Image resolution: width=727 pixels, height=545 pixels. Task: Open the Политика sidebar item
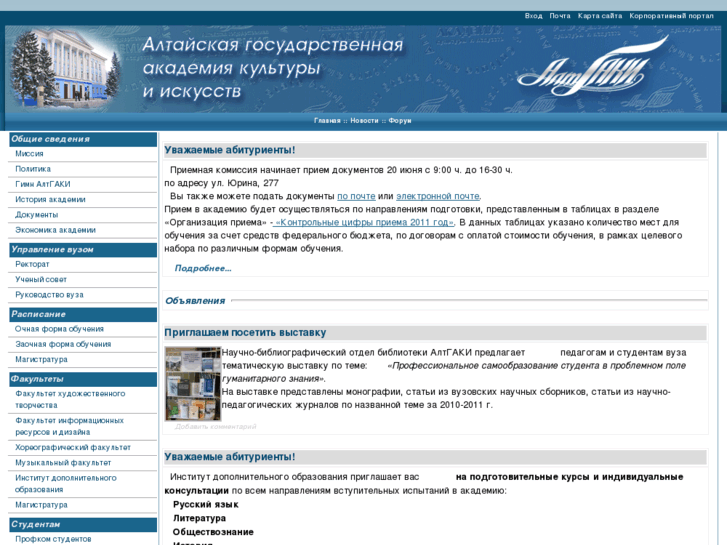click(33, 169)
